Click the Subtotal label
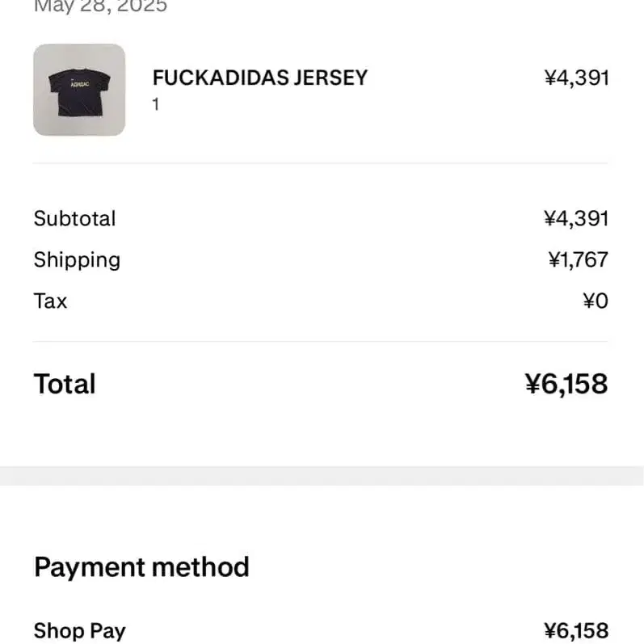This screenshot has width=644, height=644. [74, 218]
